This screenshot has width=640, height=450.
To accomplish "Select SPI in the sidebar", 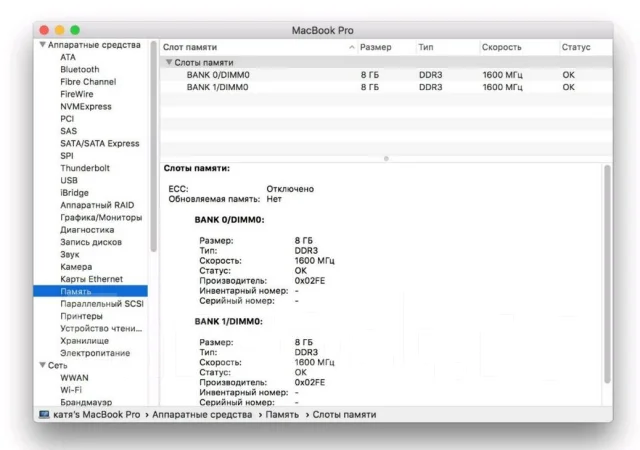I will coord(67,156).
